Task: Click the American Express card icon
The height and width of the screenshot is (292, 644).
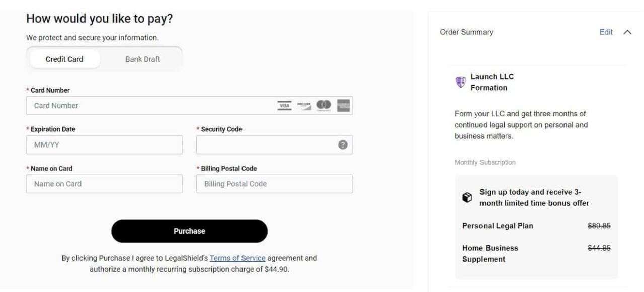Action: point(344,105)
